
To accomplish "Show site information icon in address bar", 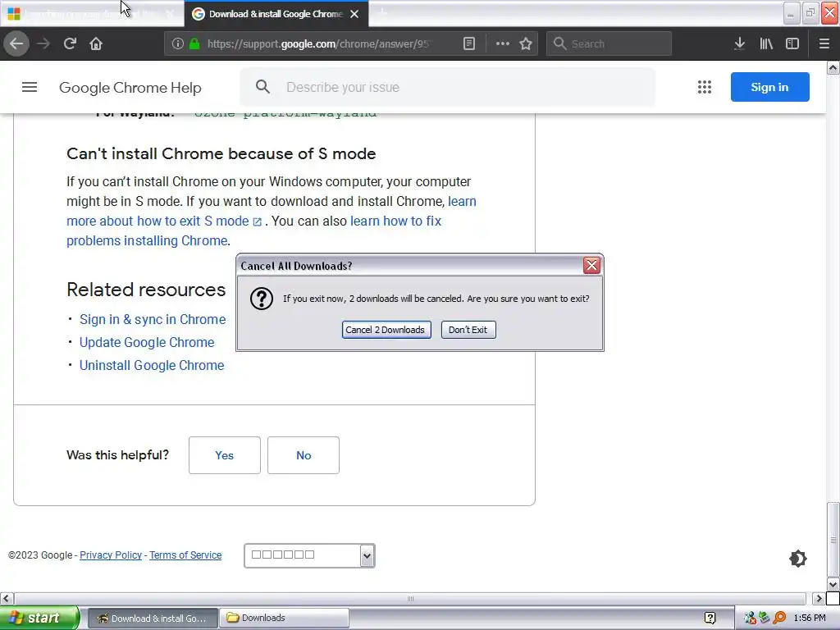I will [x=178, y=43].
